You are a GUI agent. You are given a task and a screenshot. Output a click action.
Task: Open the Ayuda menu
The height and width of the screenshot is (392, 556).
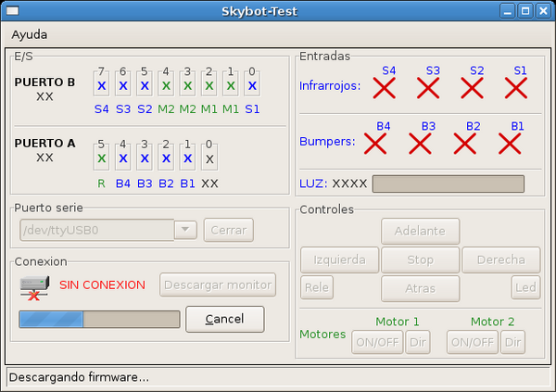point(29,34)
